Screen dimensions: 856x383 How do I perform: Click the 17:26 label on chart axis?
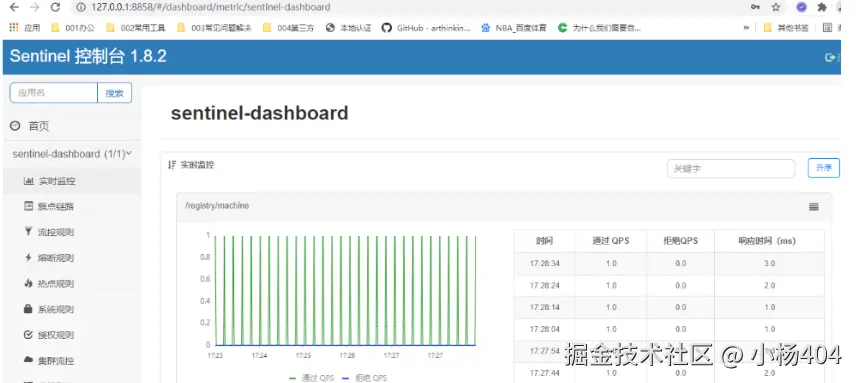point(347,355)
